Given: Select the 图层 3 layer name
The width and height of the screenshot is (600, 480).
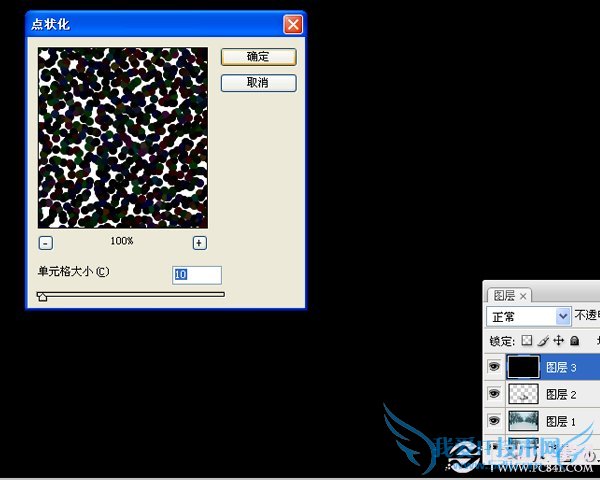Looking at the screenshot, I should click(x=561, y=367).
